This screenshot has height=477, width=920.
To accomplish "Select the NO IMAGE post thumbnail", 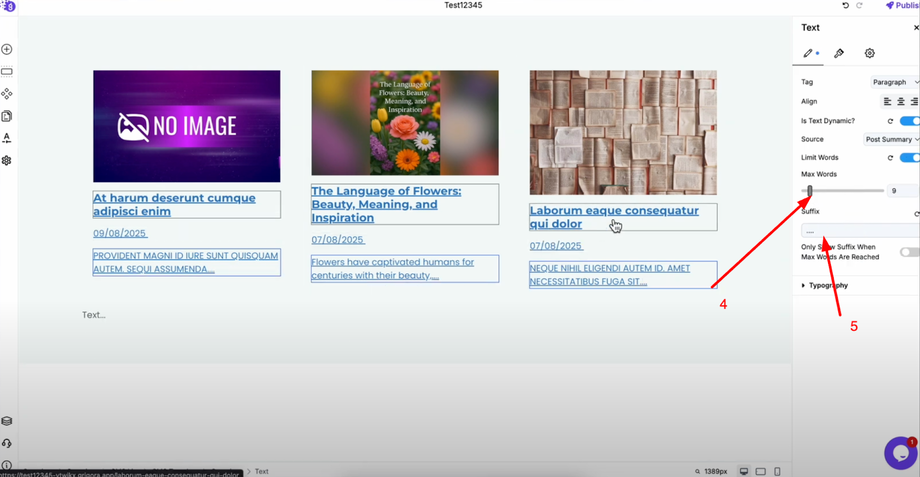I will [187, 126].
